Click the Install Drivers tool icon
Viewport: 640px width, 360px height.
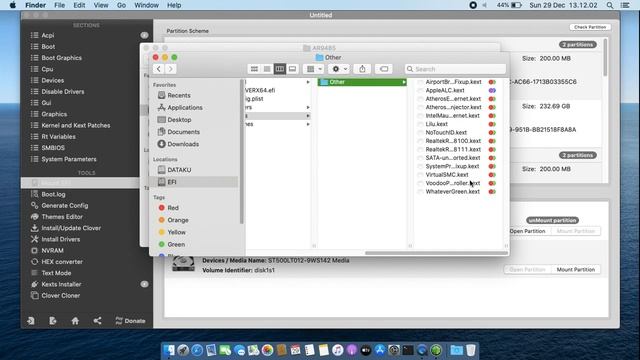(35, 239)
